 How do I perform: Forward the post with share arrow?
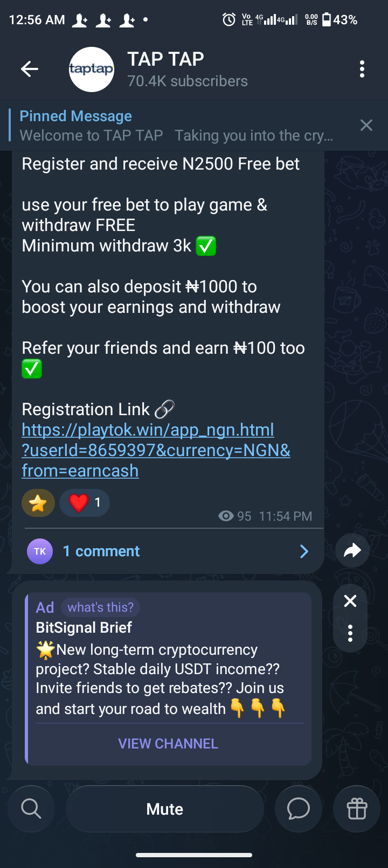(x=352, y=550)
